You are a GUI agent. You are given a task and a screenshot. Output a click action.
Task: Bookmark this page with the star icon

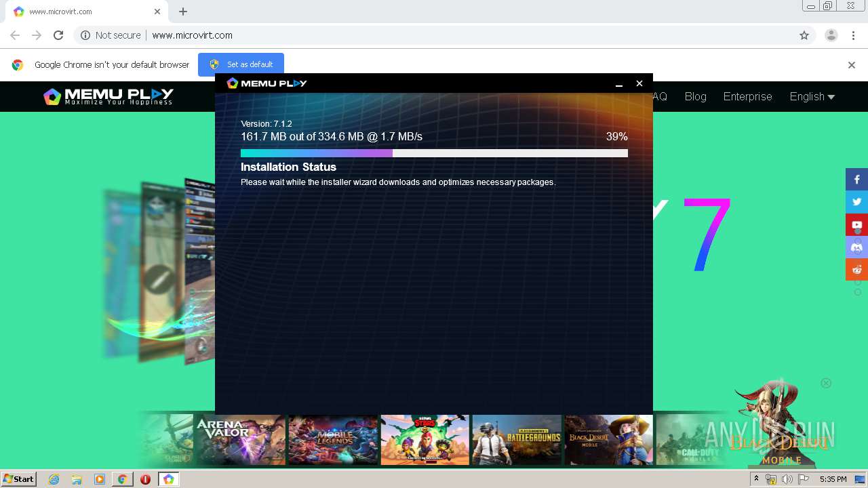[804, 35]
